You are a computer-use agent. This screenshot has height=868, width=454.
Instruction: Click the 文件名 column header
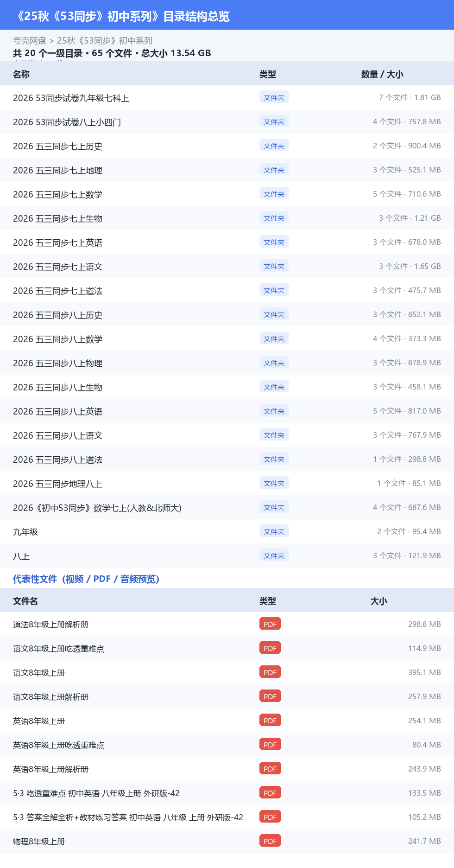pyautogui.click(x=25, y=601)
